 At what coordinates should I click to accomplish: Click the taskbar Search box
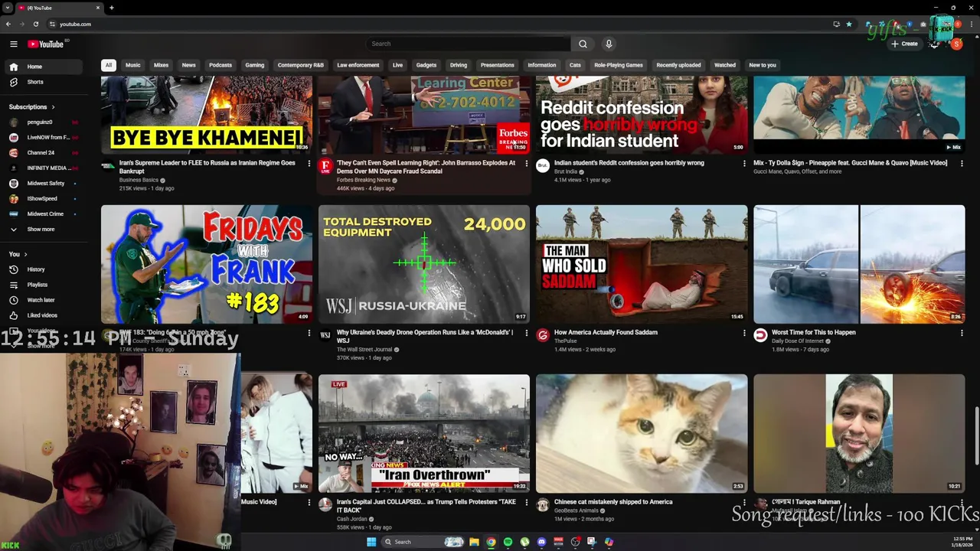pyautogui.click(x=423, y=542)
